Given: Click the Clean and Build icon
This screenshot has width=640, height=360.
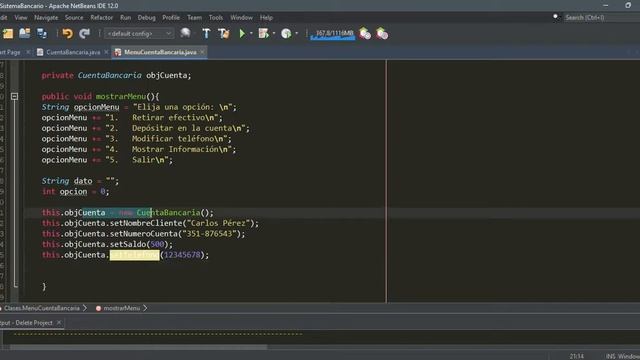Looking at the screenshot, I should click(224, 33).
